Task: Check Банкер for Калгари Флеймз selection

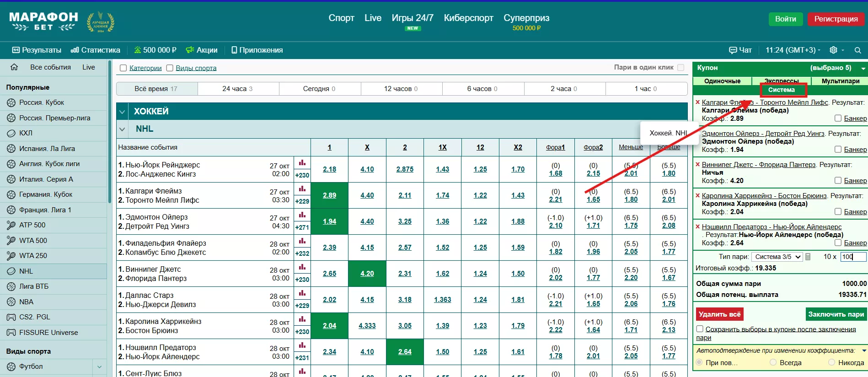Action: (838, 118)
